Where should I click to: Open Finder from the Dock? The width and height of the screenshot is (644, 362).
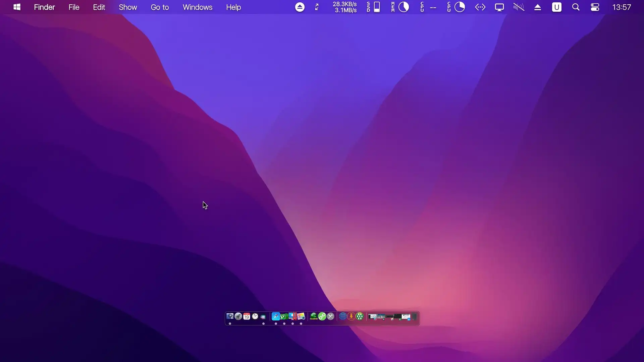[x=230, y=316]
